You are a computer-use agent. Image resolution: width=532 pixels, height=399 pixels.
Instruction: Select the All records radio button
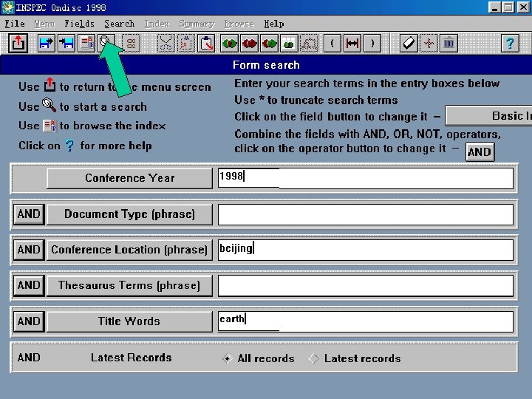[x=227, y=358]
